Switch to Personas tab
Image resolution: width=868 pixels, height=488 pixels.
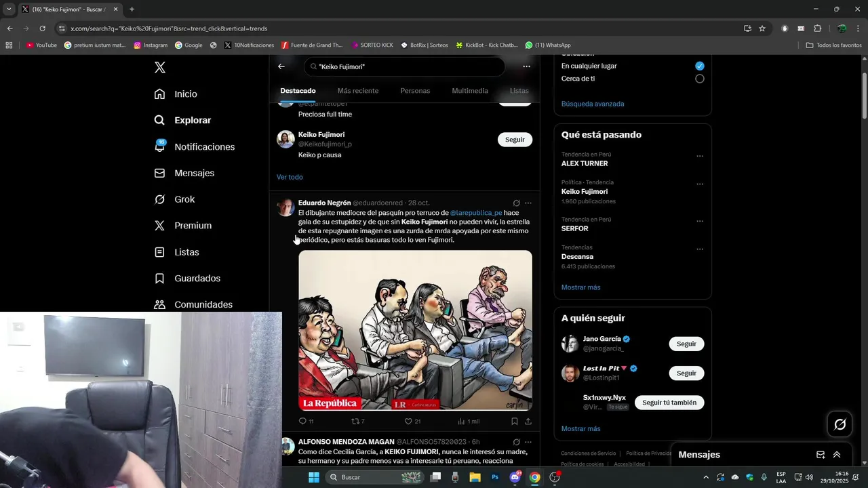[x=415, y=91]
